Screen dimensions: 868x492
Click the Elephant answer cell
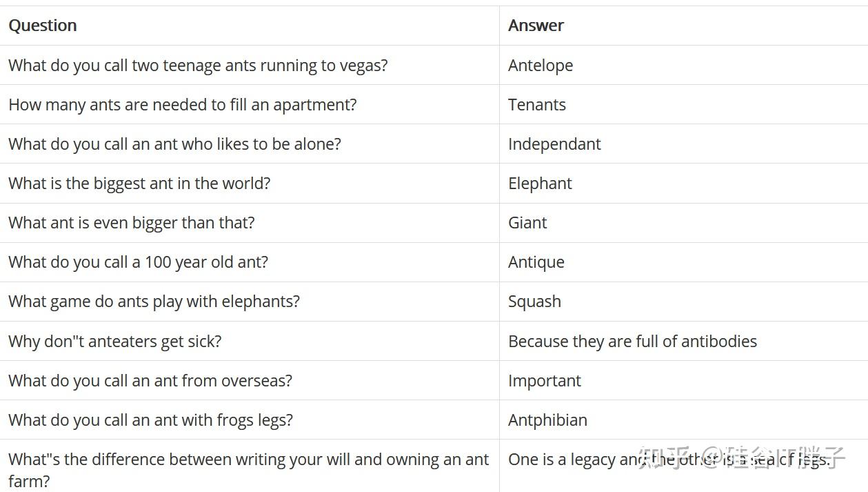click(x=540, y=184)
